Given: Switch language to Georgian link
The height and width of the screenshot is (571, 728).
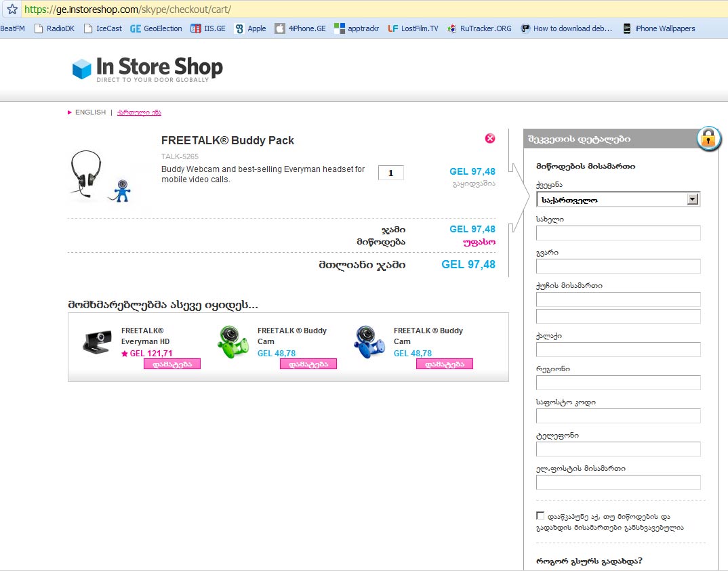Looking at the screenshot, I should coord(139,112).
